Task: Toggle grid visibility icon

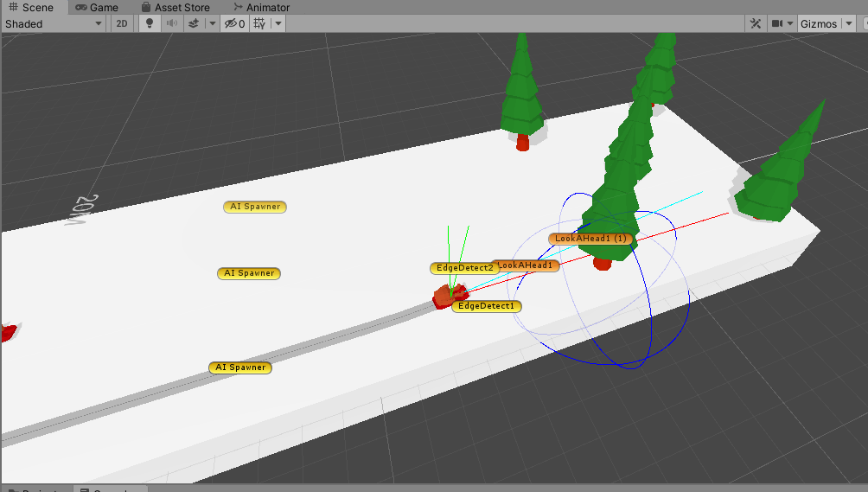Action: [259, 23]
